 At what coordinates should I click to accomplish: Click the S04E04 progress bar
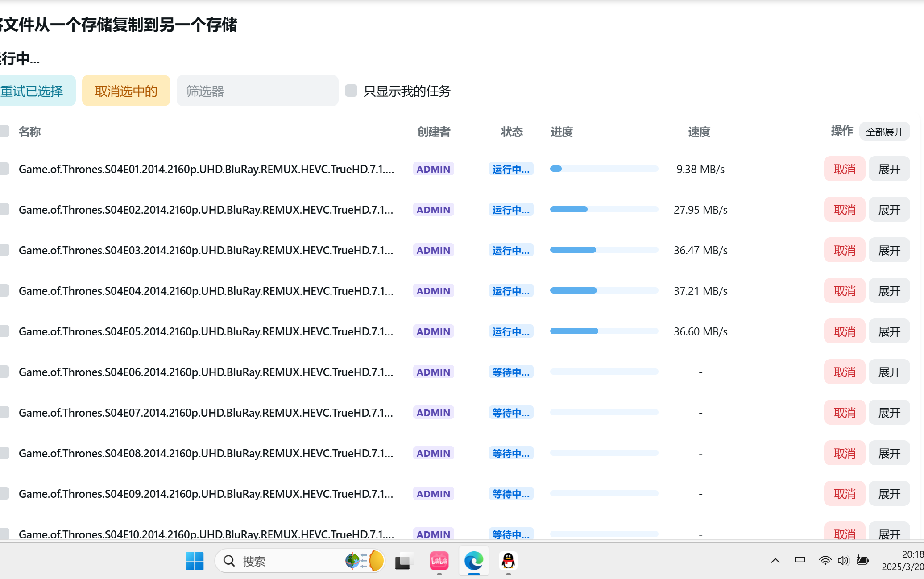point(604,290)
